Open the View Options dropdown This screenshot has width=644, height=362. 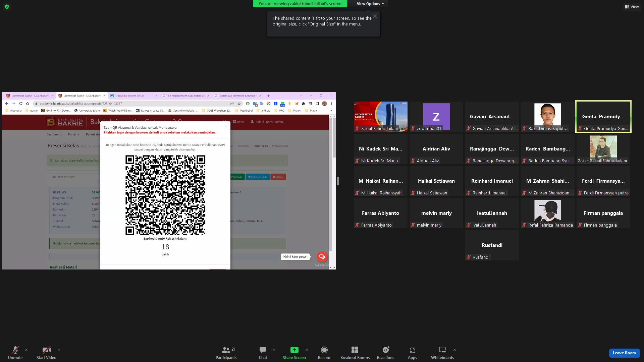click(x=370, y=4)
